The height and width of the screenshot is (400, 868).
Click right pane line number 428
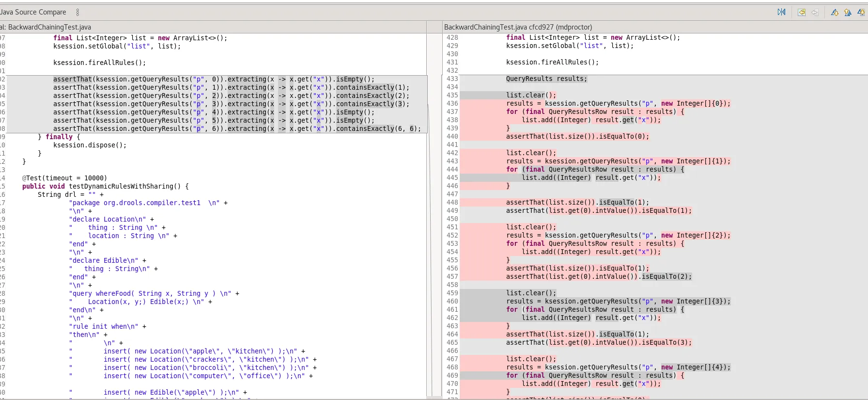[452, 37]
